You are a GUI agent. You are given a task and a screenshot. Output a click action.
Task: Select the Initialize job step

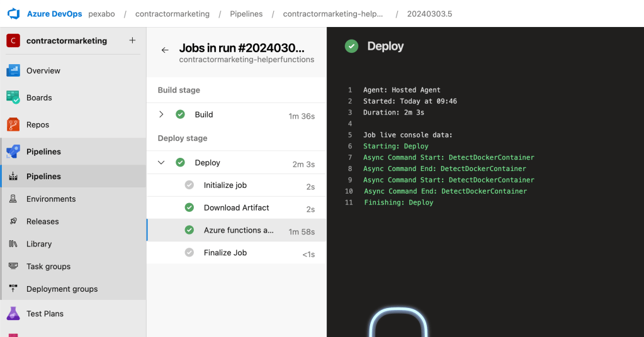pos(237,185)
